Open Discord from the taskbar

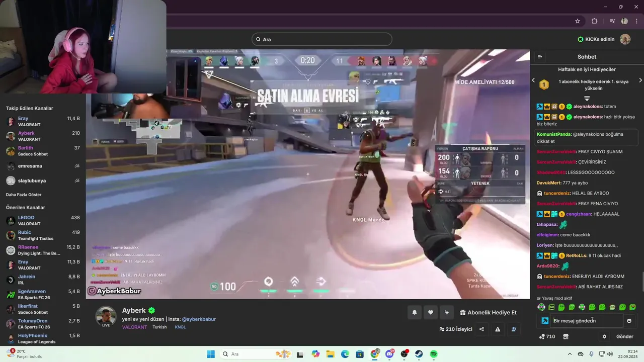[x=389, y=354]
